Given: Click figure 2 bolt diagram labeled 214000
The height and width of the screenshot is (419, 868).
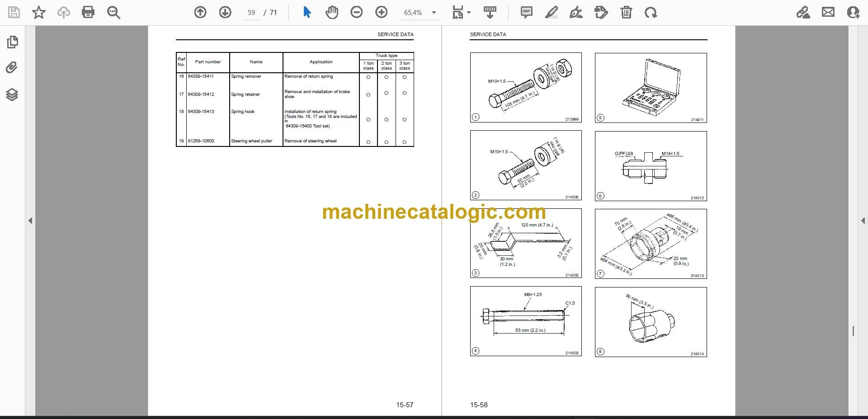Looking at the screenshot, I should 526,165.
